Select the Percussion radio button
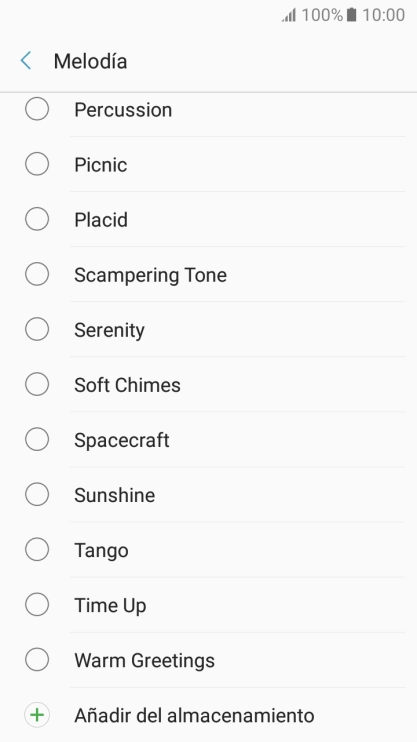This screenshot has width=417, height=742. [x=37, y=109]
